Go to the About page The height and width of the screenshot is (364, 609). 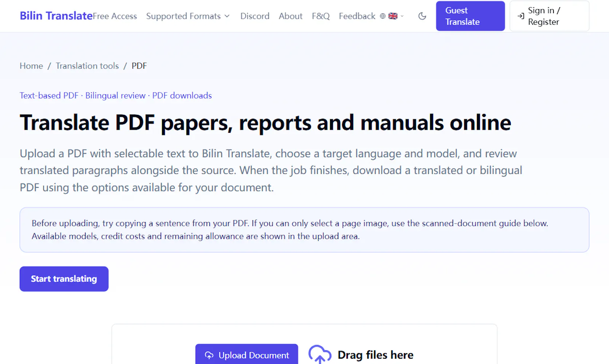point(290,16)
